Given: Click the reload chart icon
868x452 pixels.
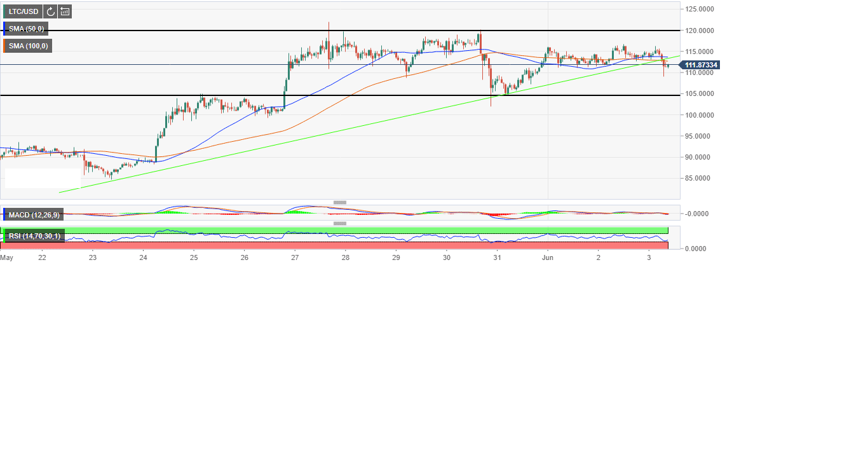Looking at the screenshot, I should coord(50,11).
